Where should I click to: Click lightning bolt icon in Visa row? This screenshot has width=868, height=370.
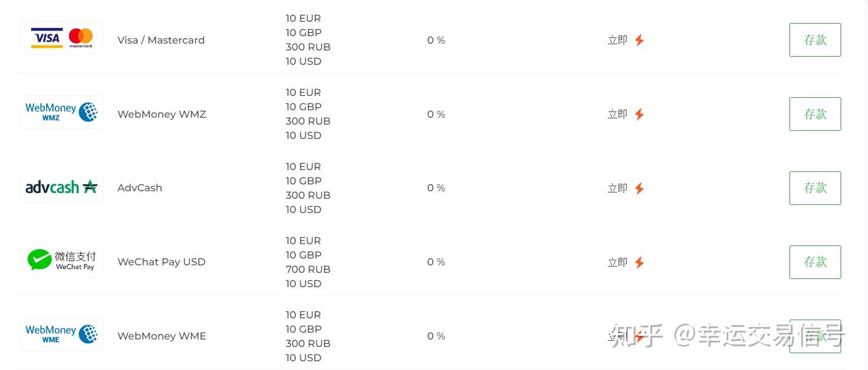tap(639, 40)
